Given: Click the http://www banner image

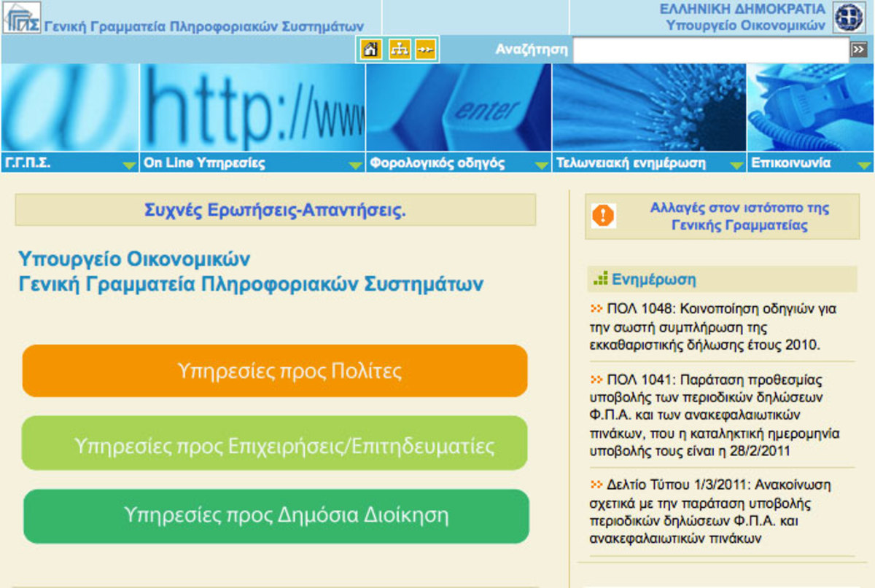Looking at the screenshot, I should point(252,107).
